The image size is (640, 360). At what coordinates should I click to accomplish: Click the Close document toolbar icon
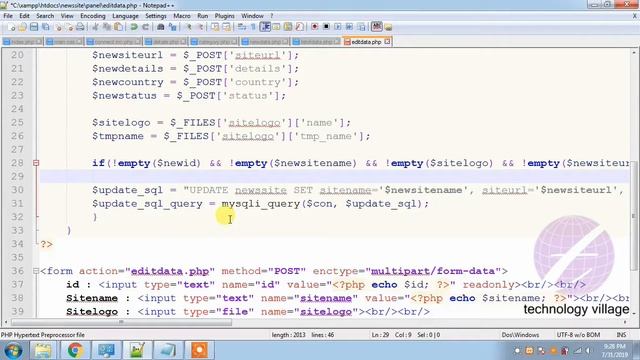click(59, 27)
